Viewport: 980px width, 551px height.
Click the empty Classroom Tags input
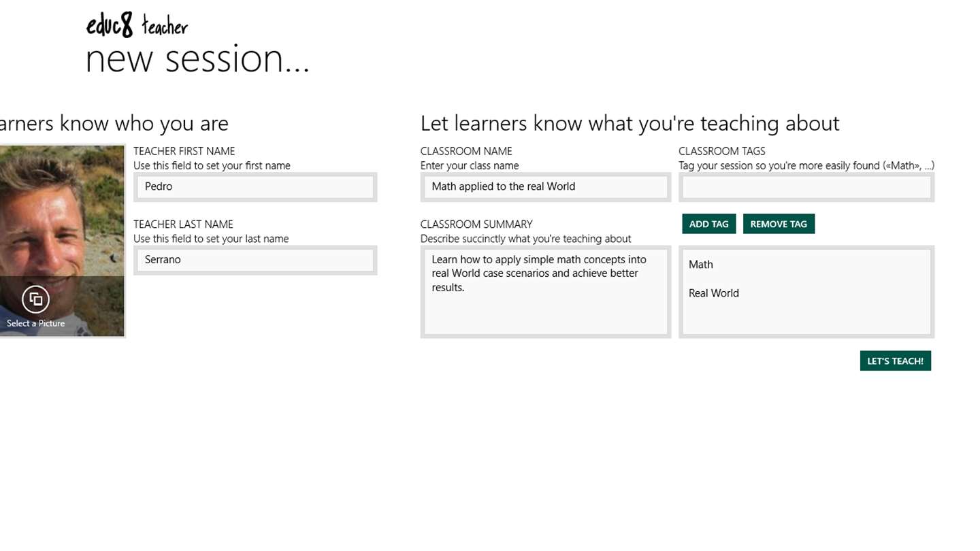pyautogui.click(x=806, y=187)
